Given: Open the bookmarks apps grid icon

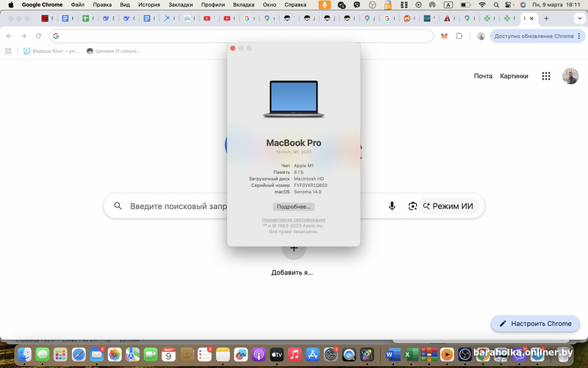Looking at the screenshot, I should point(9,51).
